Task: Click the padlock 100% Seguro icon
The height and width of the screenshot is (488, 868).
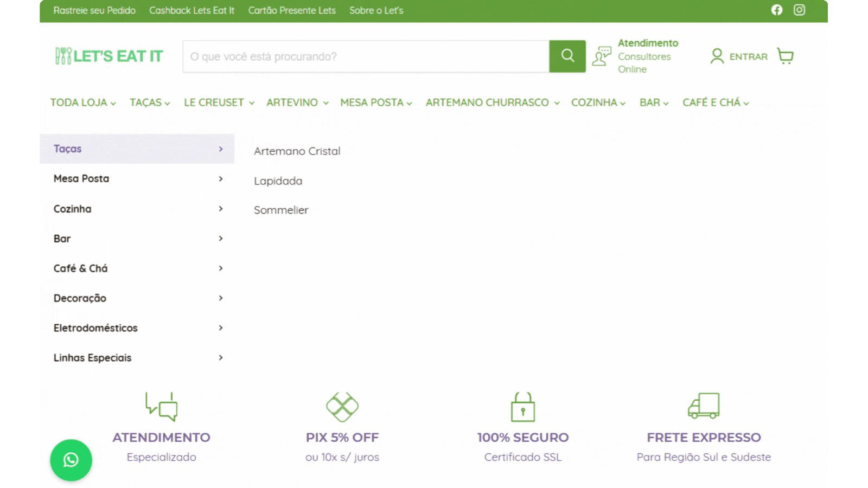Action: (523, 407)
